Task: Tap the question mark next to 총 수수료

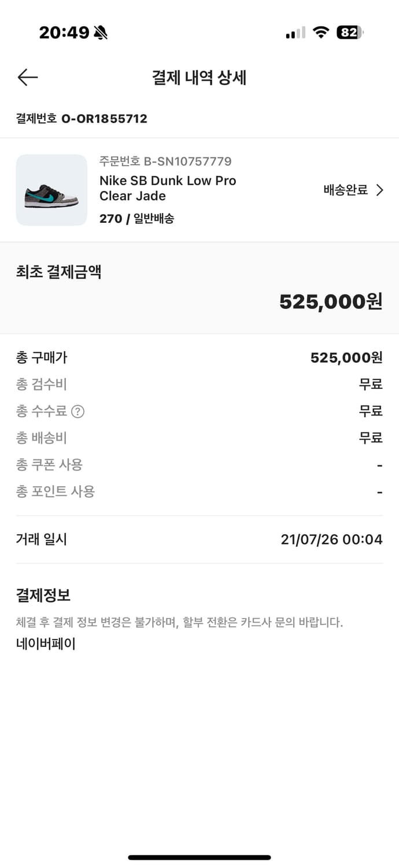Action: pyautogui.click(x=77, y=411)
